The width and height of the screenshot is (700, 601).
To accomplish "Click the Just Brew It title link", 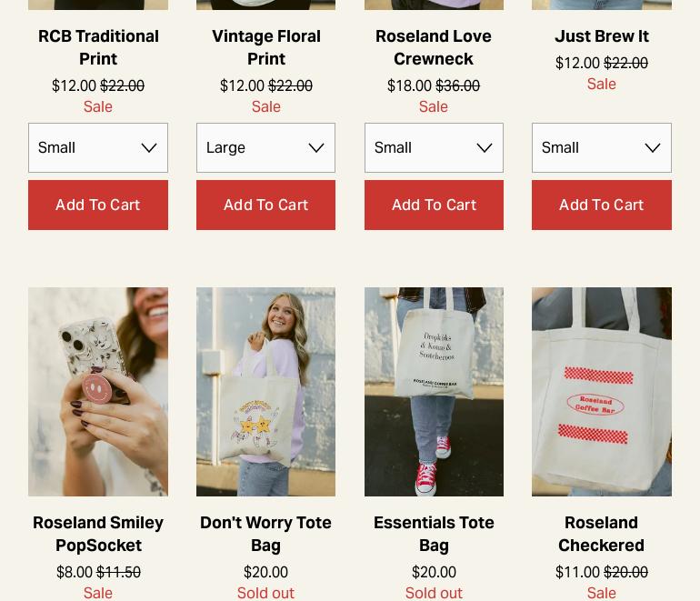I will (601, 36).
